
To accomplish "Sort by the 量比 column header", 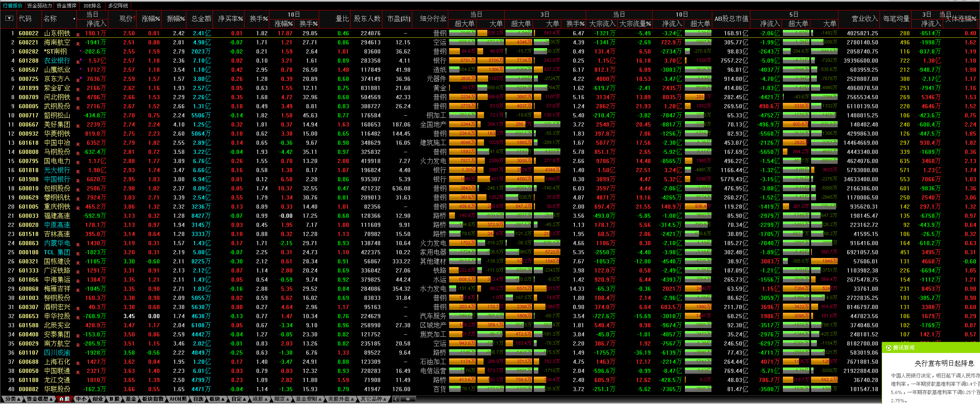I will pyautogui.click(x=342, y=19).
